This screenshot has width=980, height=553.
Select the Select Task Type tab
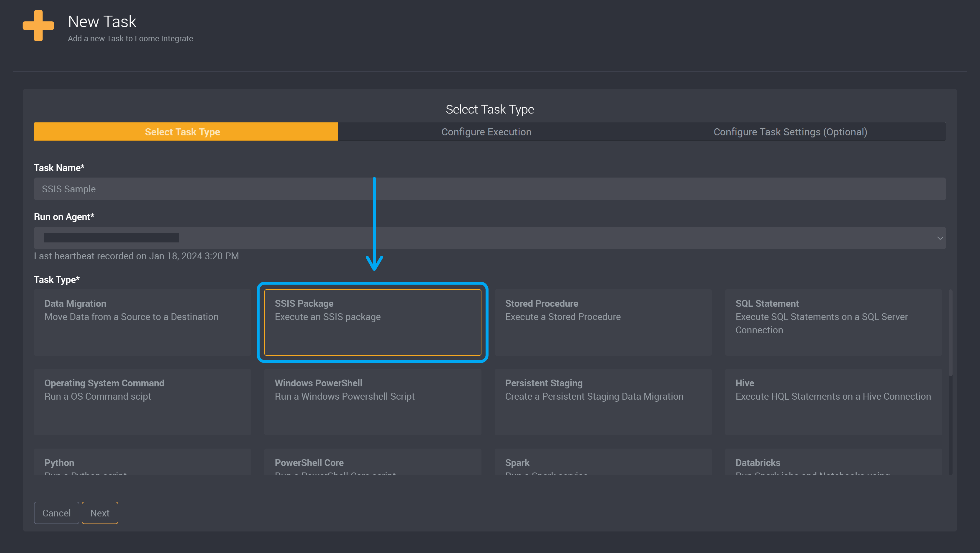pyautogui.click(x=186, y=132)
